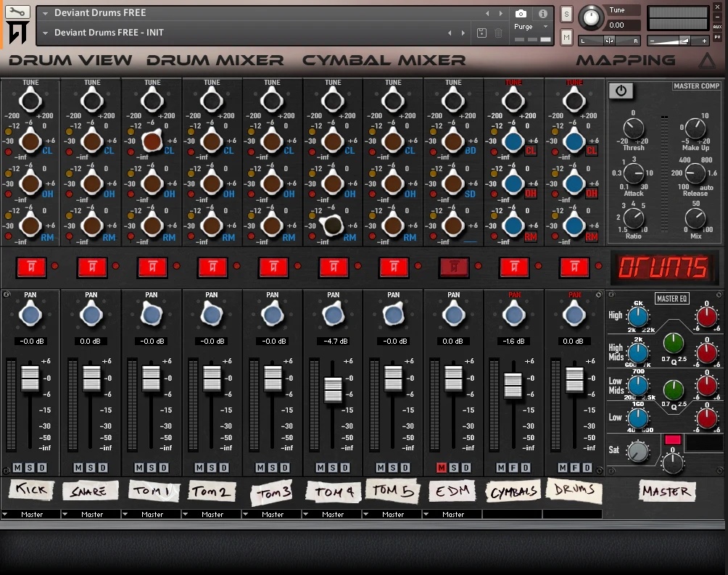
Task: Open Tom 1 output Master dropdown
Action: (x=152, y=514)
